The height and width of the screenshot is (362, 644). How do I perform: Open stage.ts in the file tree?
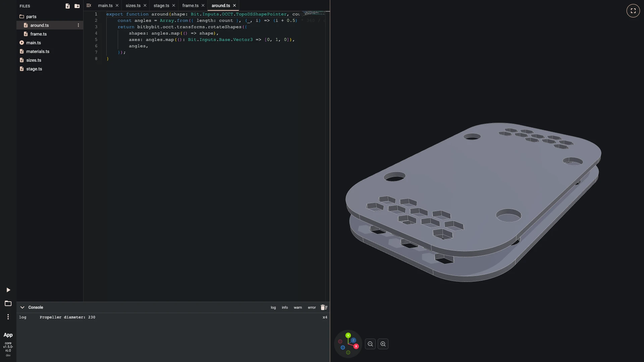[50, 69]
